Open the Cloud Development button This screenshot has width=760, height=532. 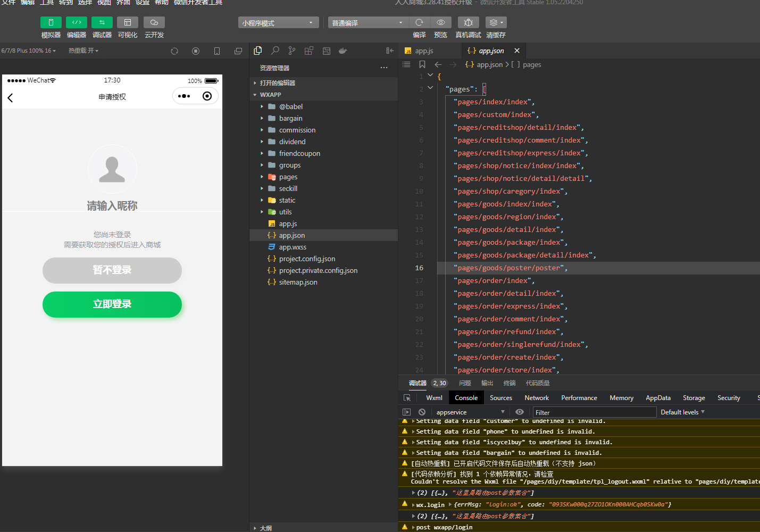pos(154,22)
